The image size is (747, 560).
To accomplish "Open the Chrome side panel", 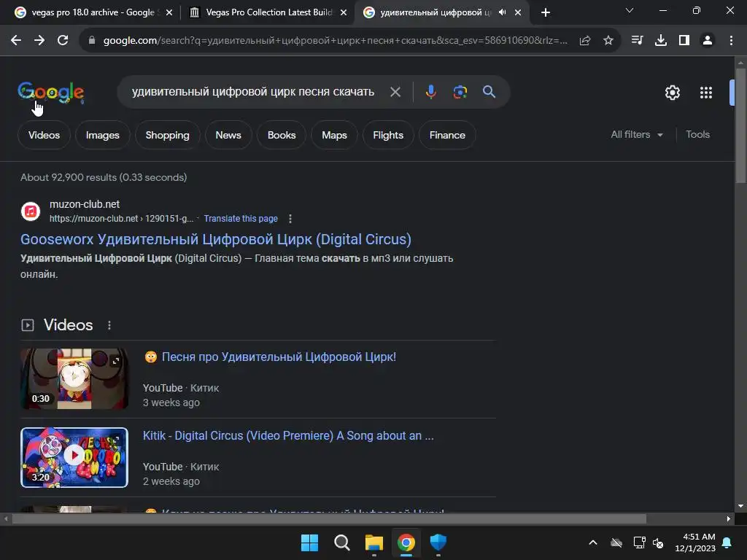I will click(684, 41).
